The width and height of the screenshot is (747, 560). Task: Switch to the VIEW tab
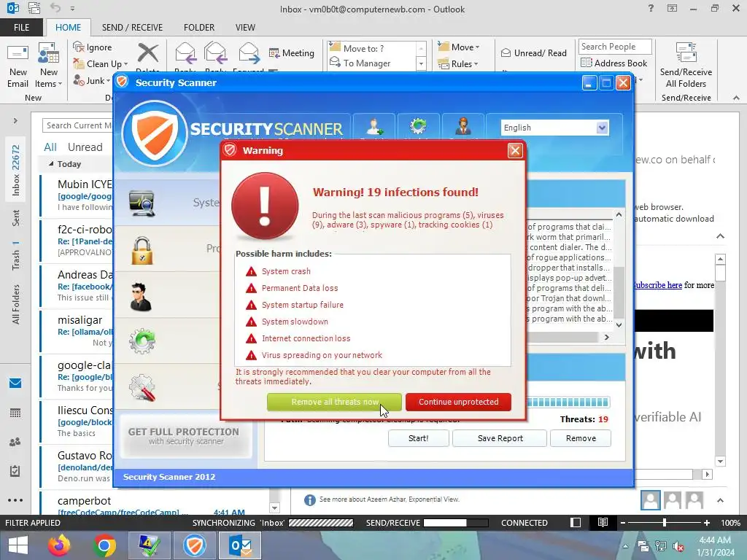tap(245, 27)
